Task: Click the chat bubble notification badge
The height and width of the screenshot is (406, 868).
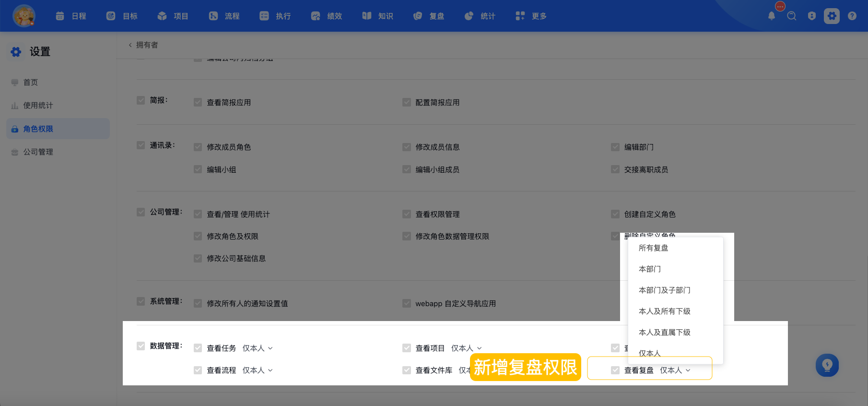Action: click(780, 6)
